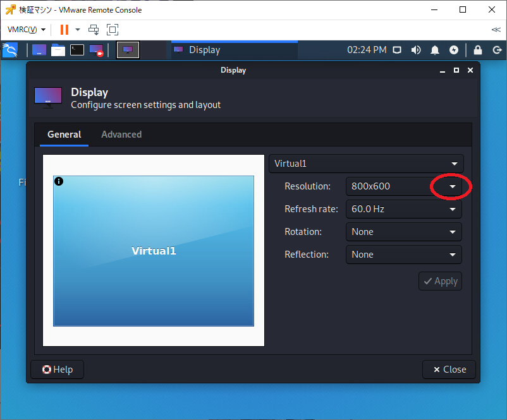Click Send Ctrl+Alt+Del toolbar icon
Image resolution: width=507 pixels, height=420 pixels.
coord(94,30)
